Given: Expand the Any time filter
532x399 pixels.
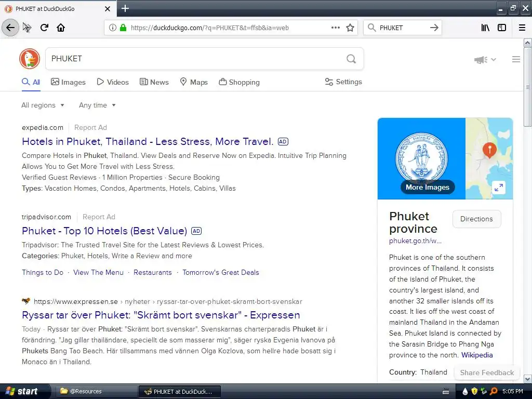Looking at the screenshot, I should tap(97, 105).
